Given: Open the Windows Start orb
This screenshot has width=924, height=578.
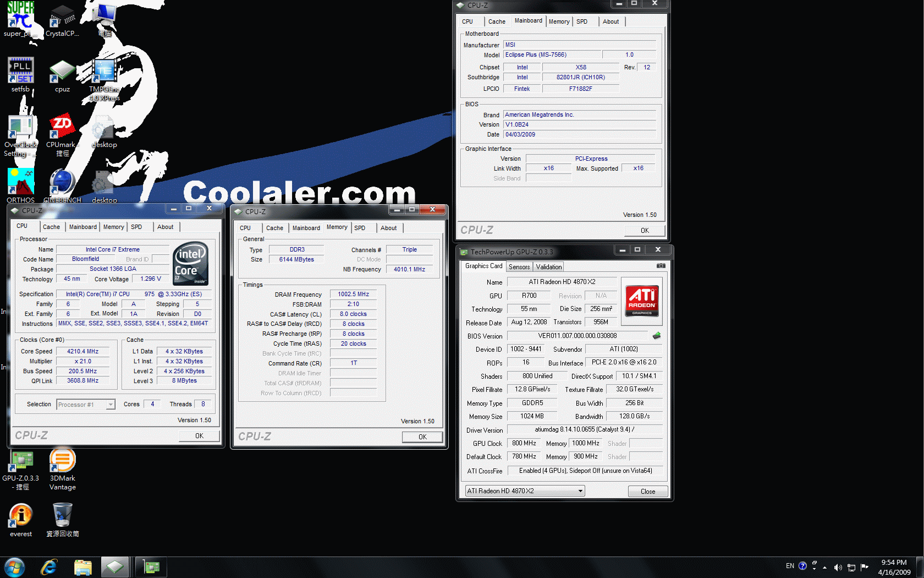Looking at the screenshot, I should 14,567.
